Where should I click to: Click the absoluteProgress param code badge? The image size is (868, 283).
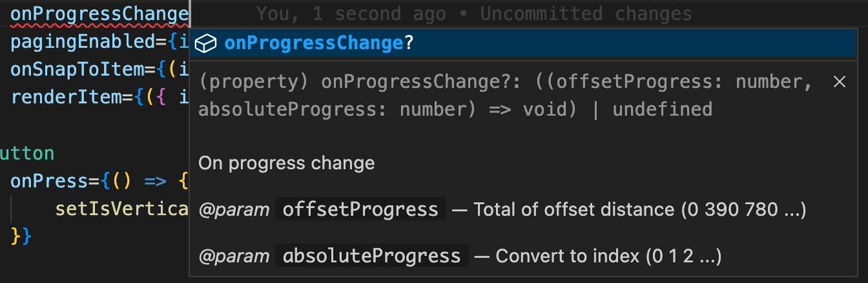click(371, 257)
